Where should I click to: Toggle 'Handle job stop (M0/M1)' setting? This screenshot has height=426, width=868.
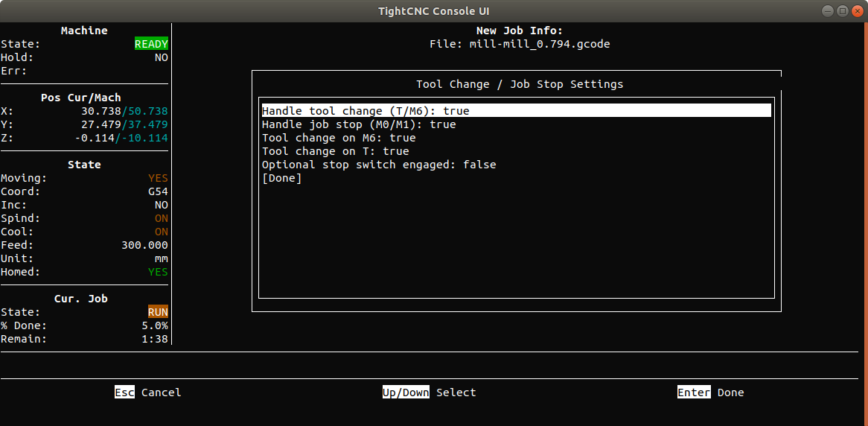(x=359, y=124)
